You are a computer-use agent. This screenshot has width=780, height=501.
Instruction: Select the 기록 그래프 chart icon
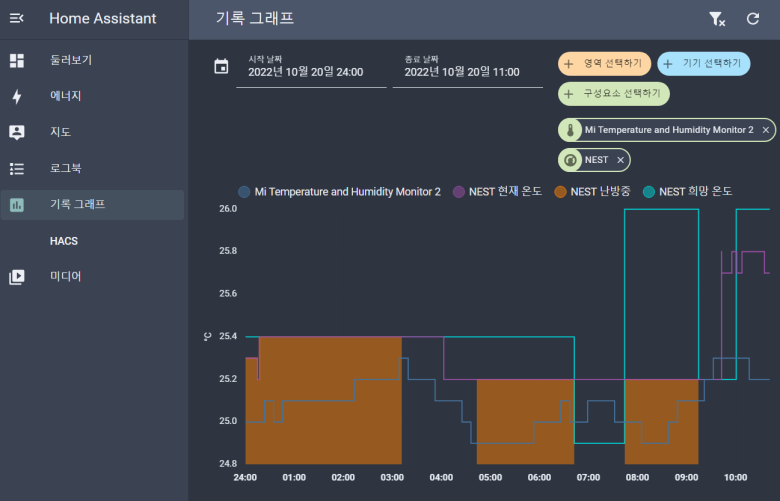pos(17,204)
